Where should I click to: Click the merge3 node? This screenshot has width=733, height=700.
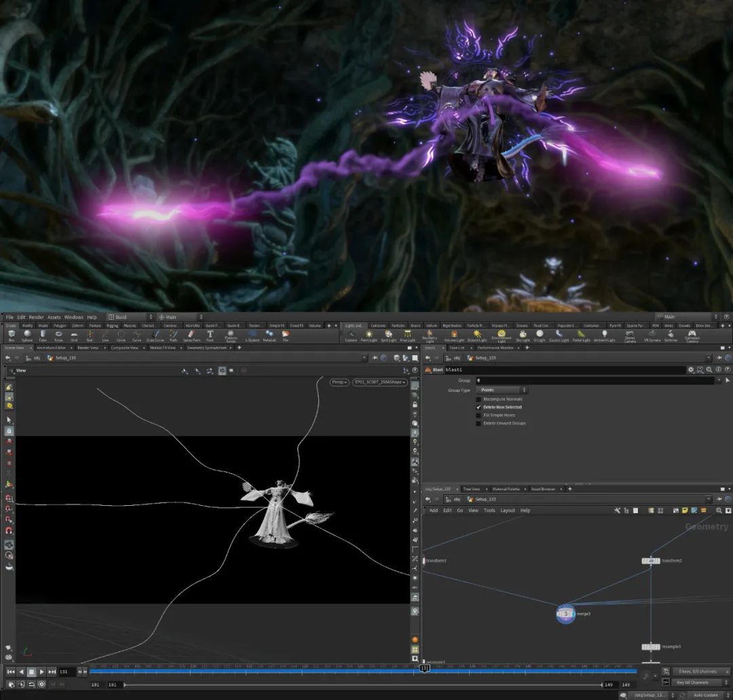tap(565, 614)
